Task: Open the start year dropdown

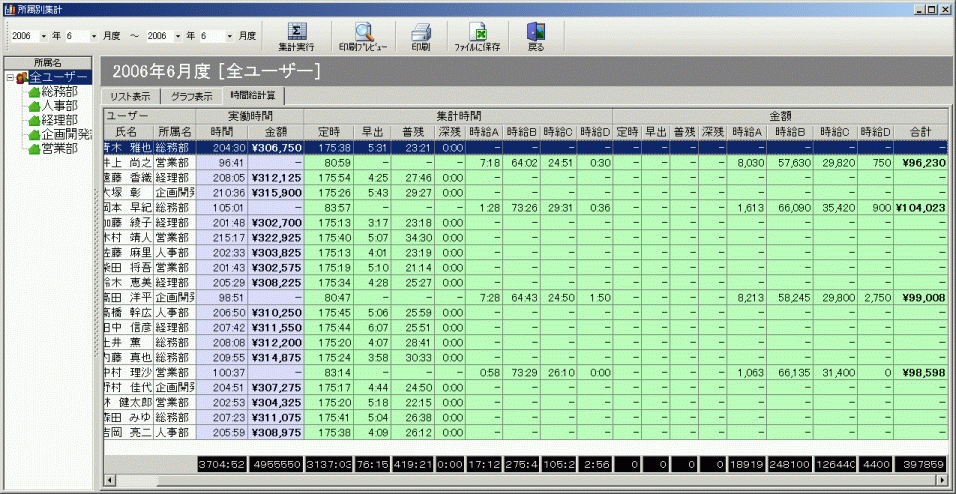Action: pos(44,37)
